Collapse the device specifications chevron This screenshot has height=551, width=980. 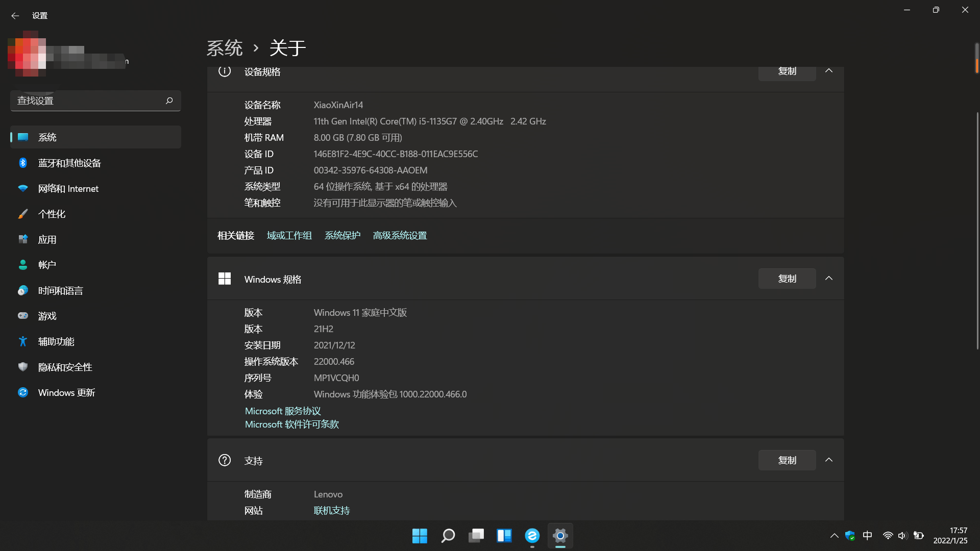click(x=829, y=71)
